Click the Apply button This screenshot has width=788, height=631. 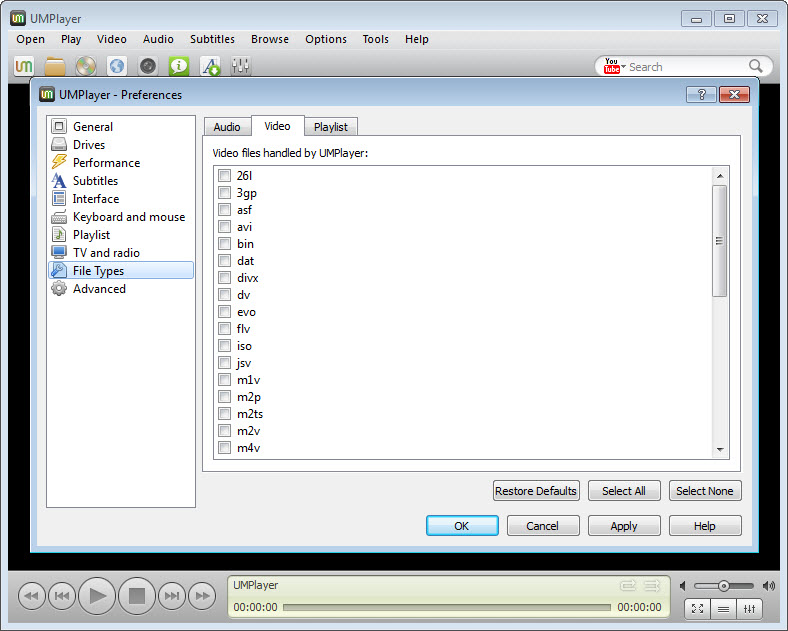point(624,525)
